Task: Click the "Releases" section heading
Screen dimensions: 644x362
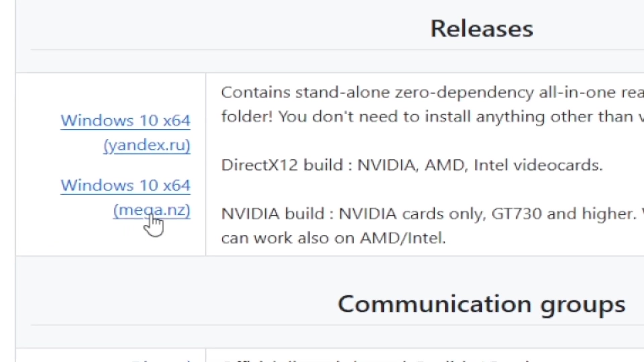Action: 482,29
